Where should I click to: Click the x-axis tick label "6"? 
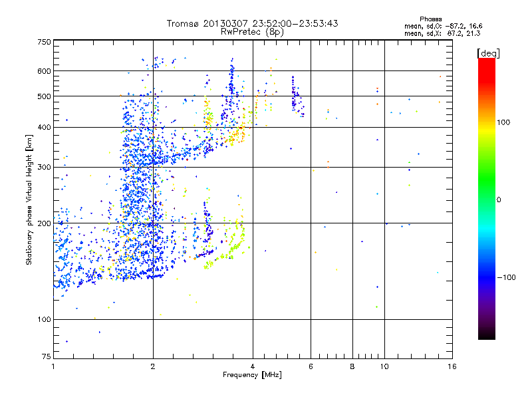pyautogui.click(x=311, y=366)
